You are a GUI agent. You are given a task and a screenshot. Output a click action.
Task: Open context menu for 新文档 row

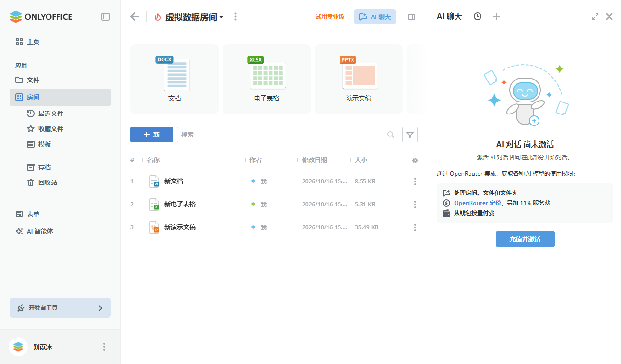tap(415, 182)
